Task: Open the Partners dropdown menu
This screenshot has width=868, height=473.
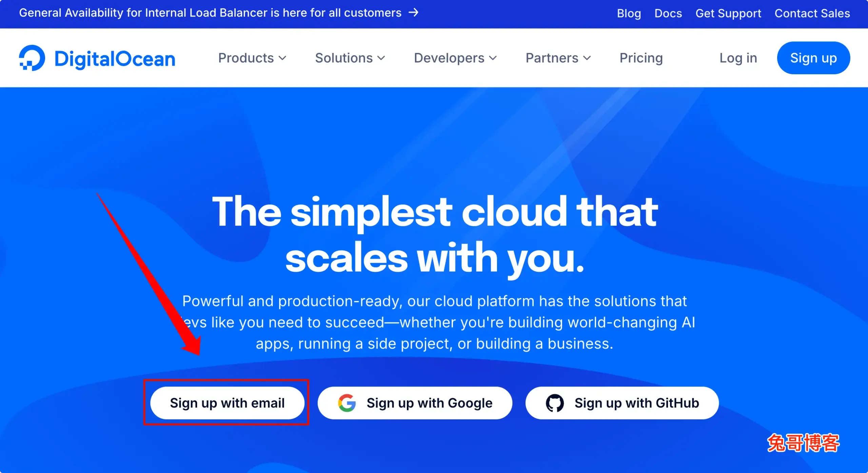Action: tap(558, 58)
